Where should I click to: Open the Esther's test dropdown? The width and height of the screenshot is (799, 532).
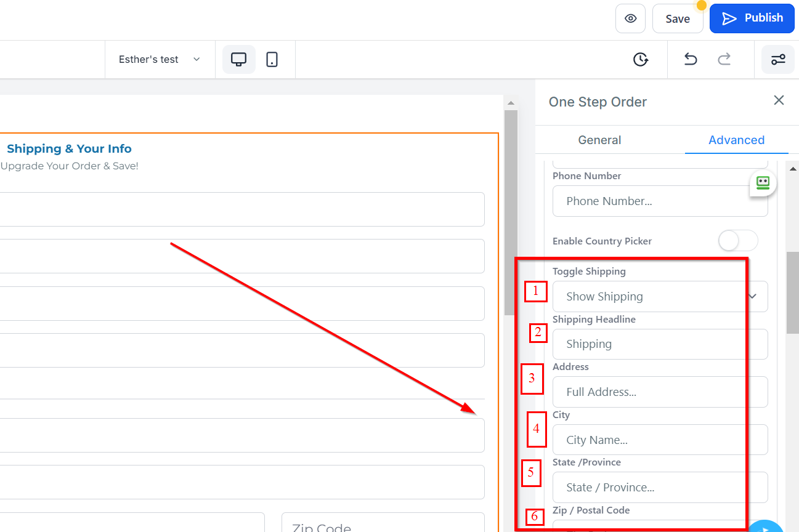[160, 60]
